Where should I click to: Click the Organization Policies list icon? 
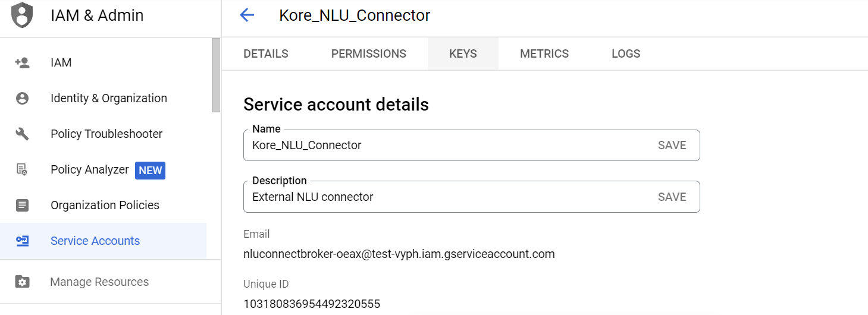click(x=22, y=206)
